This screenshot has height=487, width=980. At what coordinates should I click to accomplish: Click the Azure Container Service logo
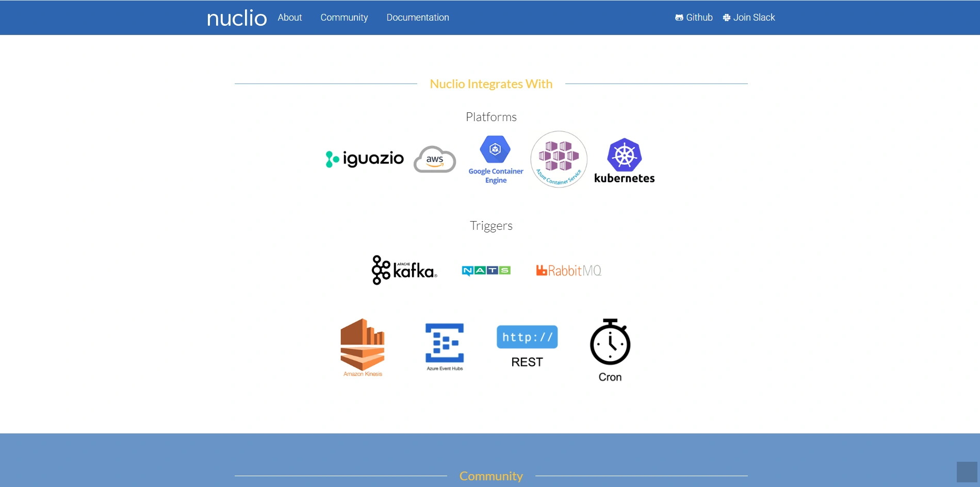pyautogui.click(x=559, y=159)
